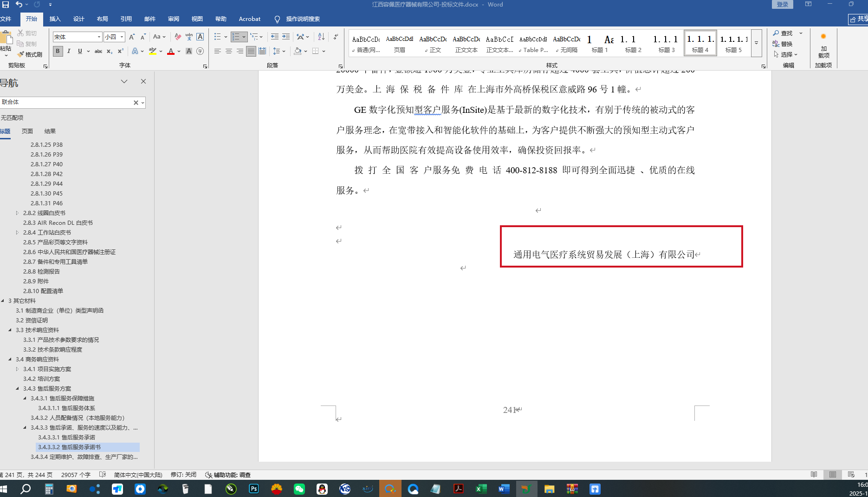Apply distributed alignment

pos(262,51)
